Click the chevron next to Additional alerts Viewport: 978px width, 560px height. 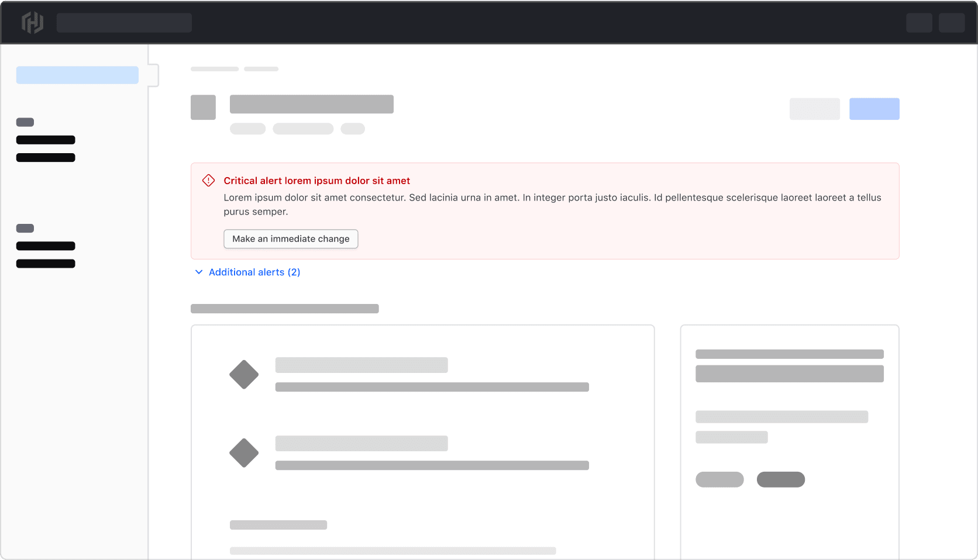[x=199, y=272]
